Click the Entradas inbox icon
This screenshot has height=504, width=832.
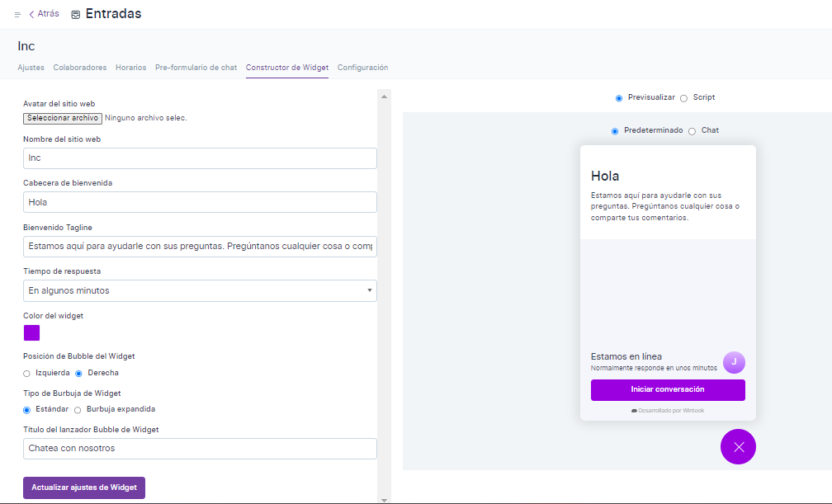click(76, 15)
